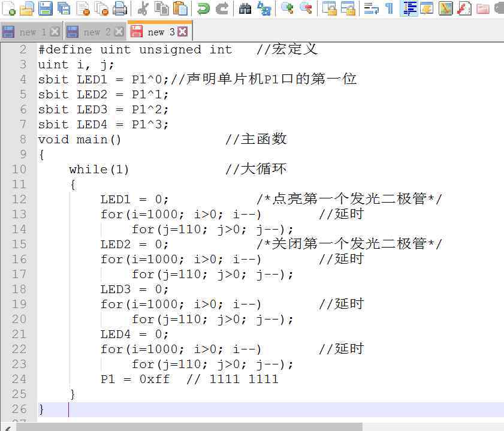Copy the selection with the Copy icon

coord(161,8)
